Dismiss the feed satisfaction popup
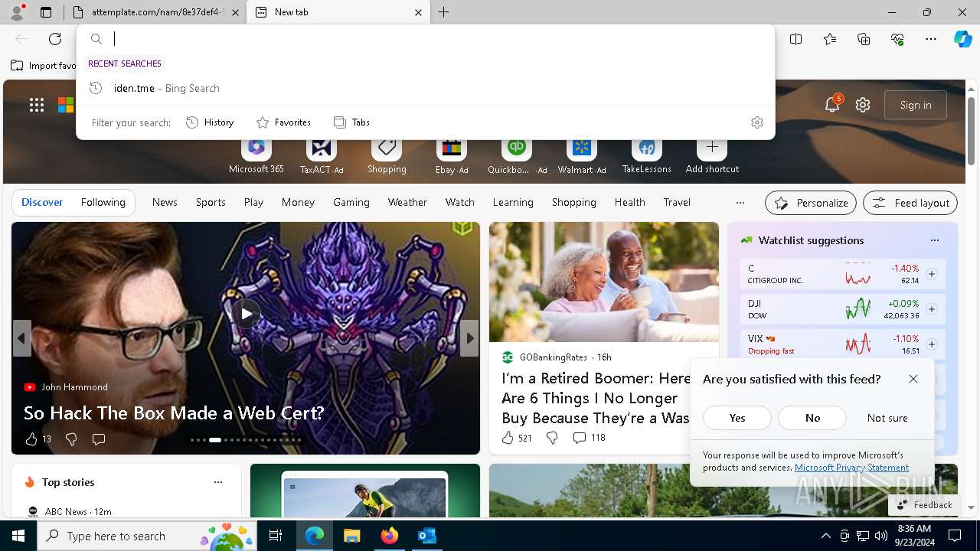The width and height of the screenshot is (980, 551). [913, 379]
